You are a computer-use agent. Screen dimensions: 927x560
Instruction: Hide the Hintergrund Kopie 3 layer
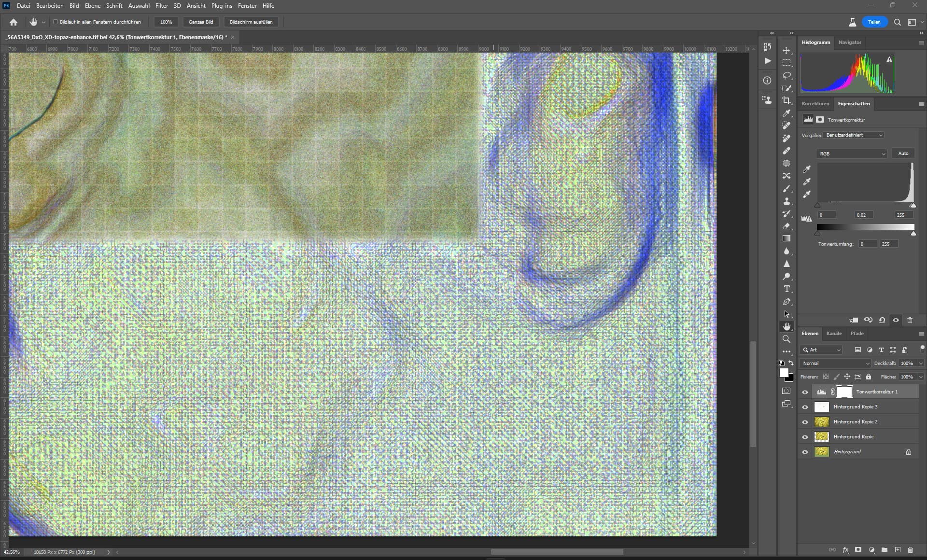805,407
